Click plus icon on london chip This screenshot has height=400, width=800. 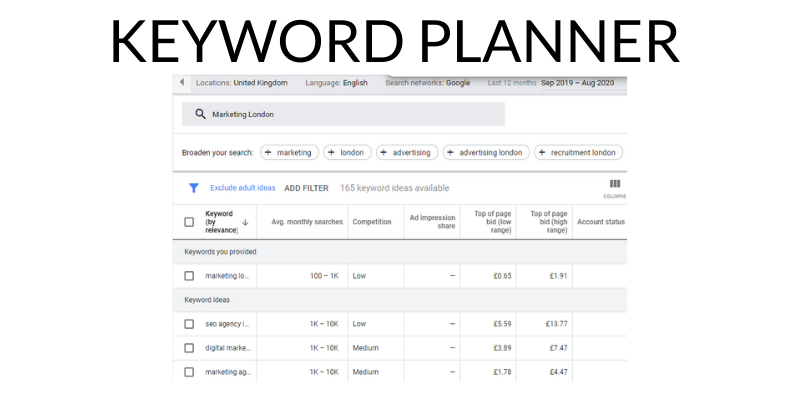(331, 153)
